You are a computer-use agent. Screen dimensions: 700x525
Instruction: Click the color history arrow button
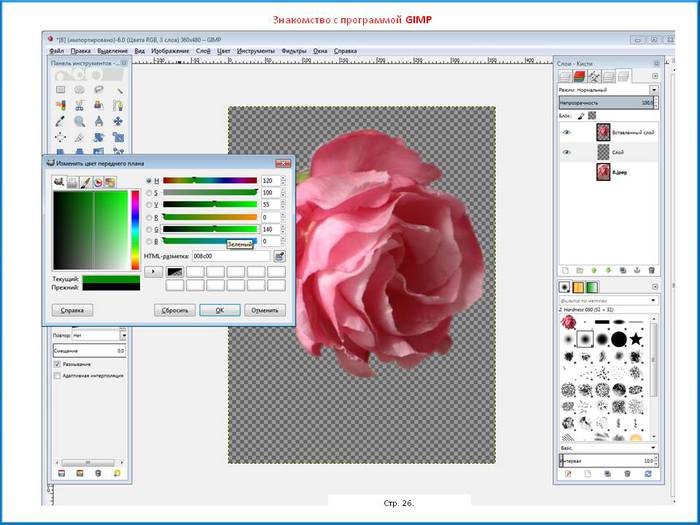coord(153,271)
